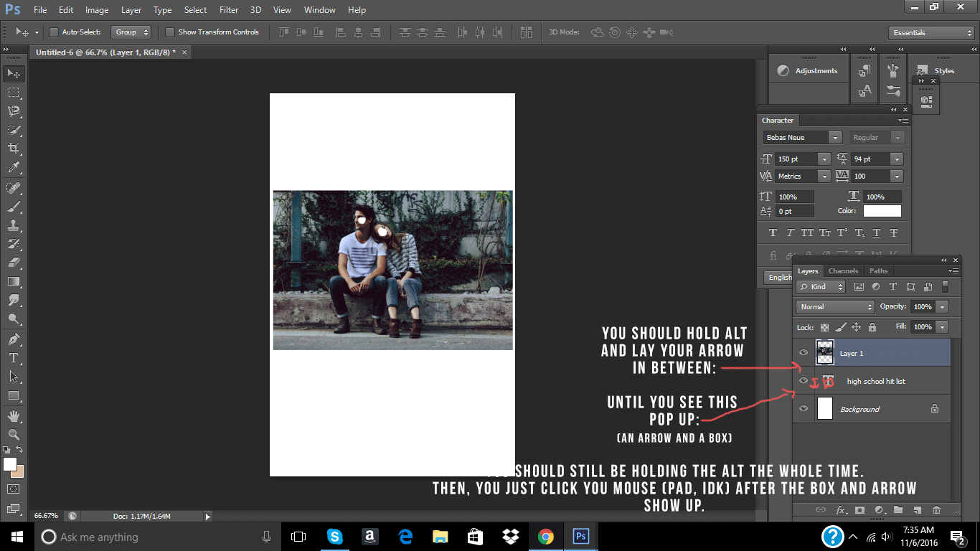Open the Essentials workspace dropdown
Image resolution: width=980 pixels, height=551 pixels.
pos(930,33)
